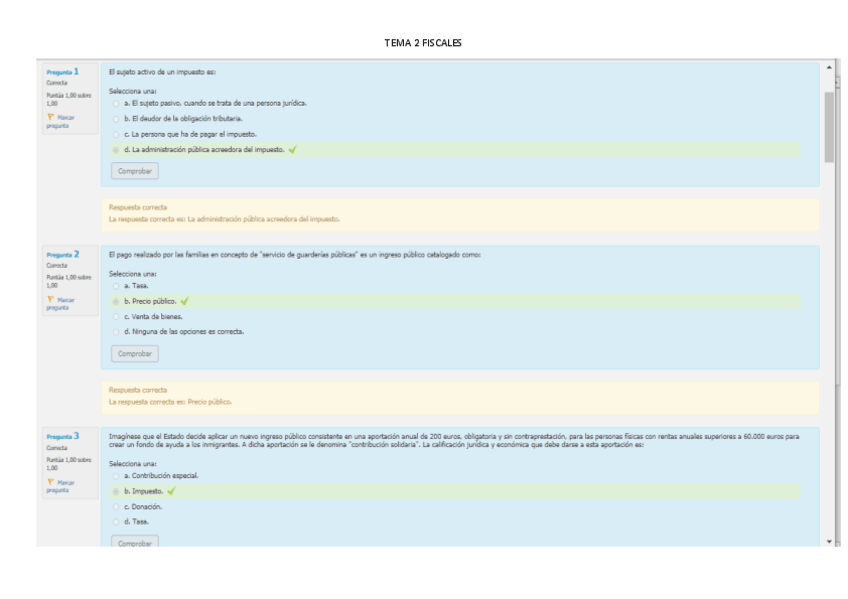
Task: Click the flag icon for Pregunta 1
Action: [x=50, y=117]
